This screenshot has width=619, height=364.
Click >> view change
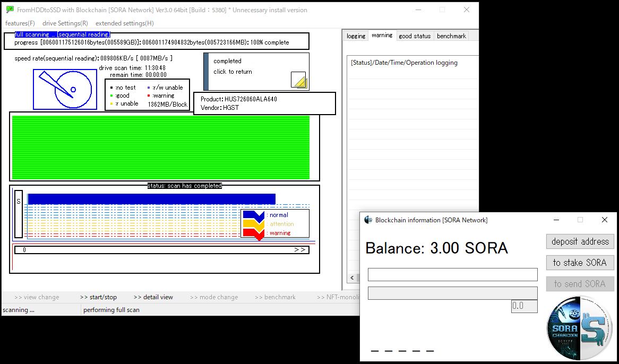click(36, 297)
